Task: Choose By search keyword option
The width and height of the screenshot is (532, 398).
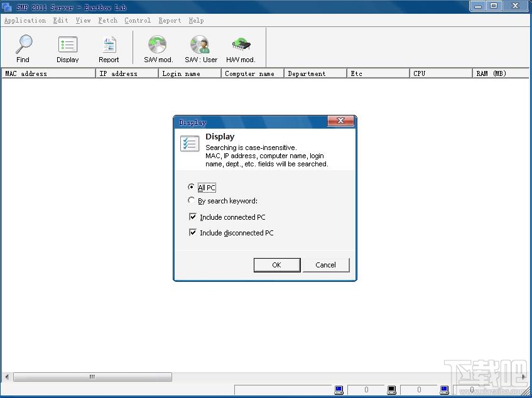Action: click(x=192, y=200)
